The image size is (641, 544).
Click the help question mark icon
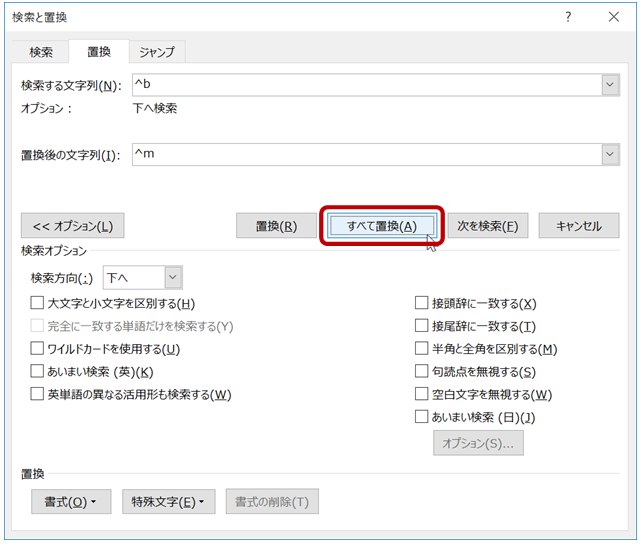point(568,17)
